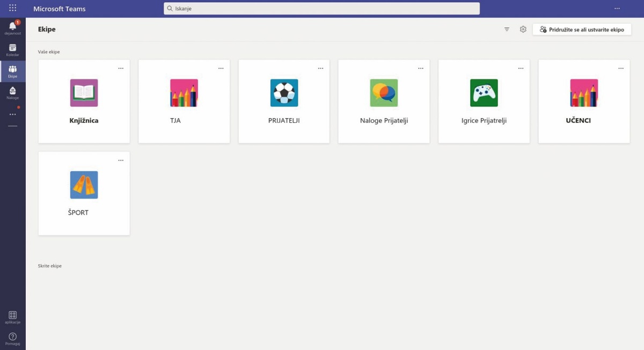Open the Naloge Prijatelji team name
The height and width of the screenshot is (350, 644).
tap(384, 121)
